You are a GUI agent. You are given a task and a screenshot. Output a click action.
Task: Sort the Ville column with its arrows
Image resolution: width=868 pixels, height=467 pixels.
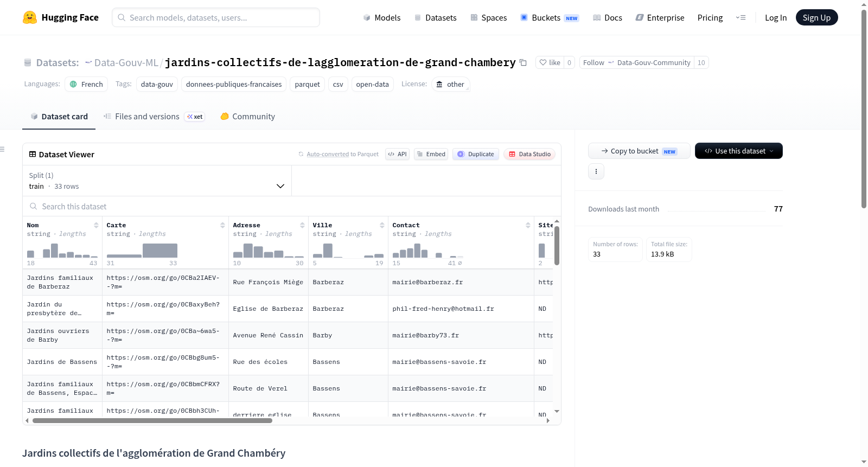pos(382,225)
